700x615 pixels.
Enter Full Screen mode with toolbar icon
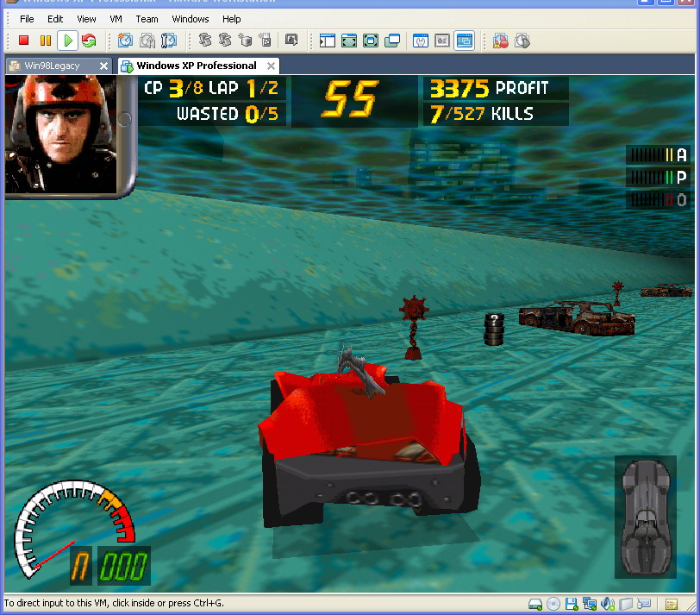tap(371, 41)
